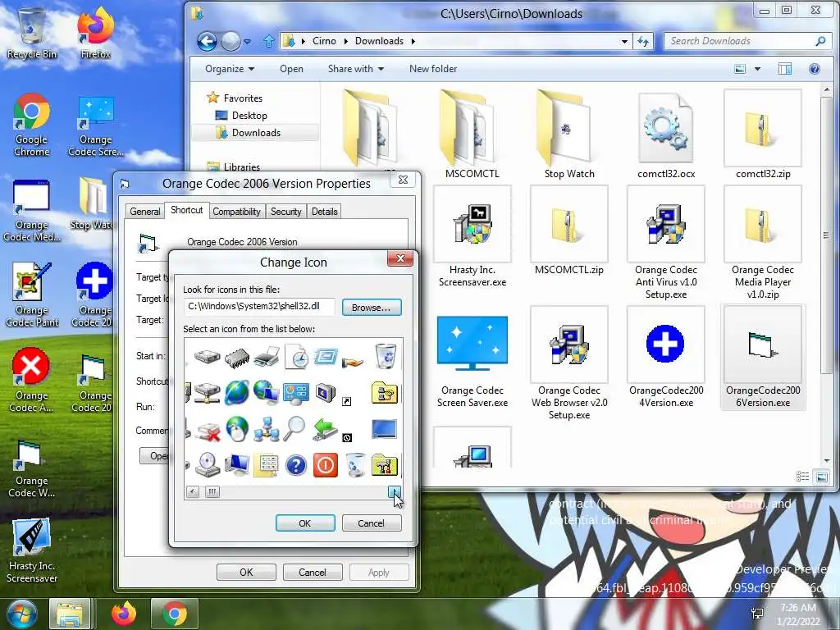Open the view options dropdown arrow
840x630 pixels.
[757, 69]
